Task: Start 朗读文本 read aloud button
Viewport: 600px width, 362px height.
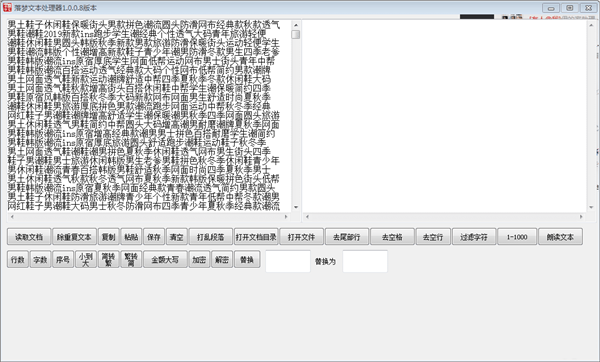Action: tap(560, 237)
